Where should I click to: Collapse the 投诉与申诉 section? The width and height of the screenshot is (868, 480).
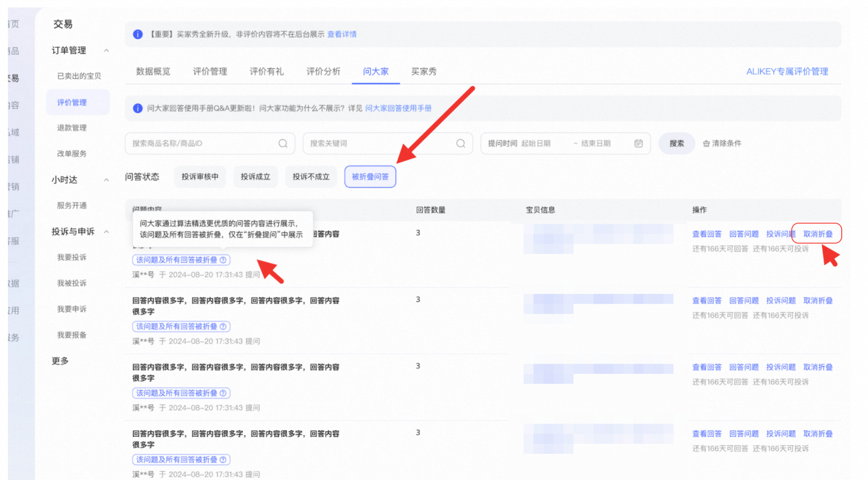tap(106, 232)
